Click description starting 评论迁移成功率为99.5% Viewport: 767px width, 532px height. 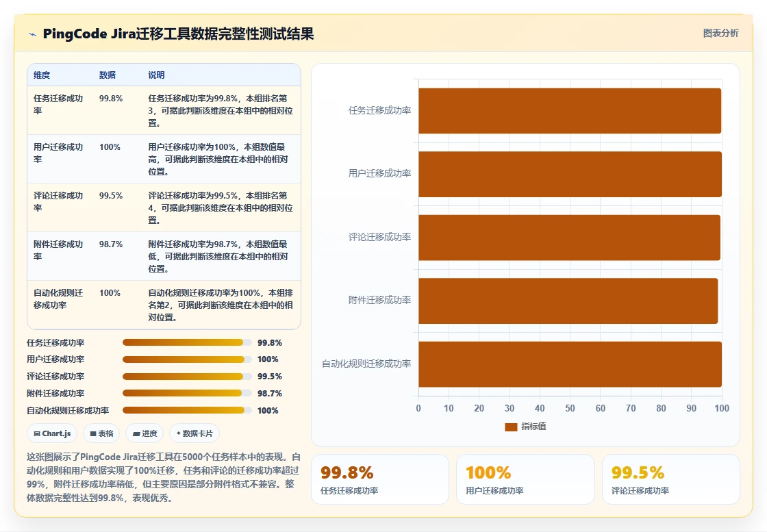221,208
